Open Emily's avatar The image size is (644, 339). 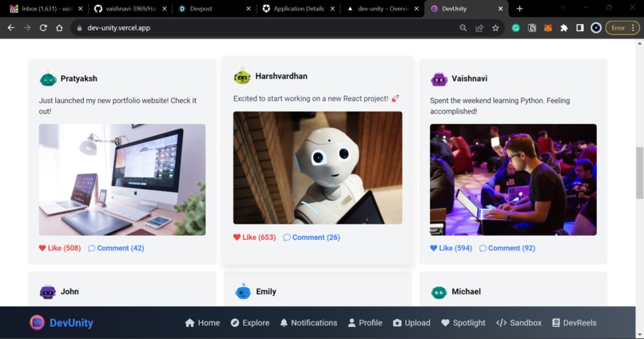(x=243, y=292)
